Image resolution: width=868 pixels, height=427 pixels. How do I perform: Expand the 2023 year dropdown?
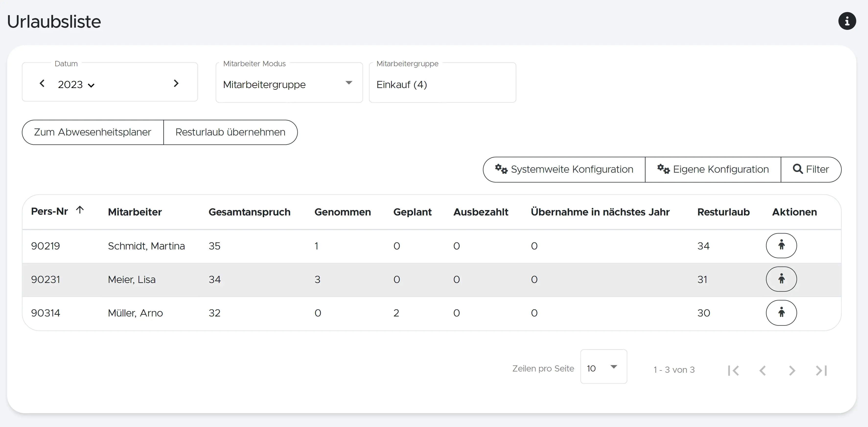(76, 85)
